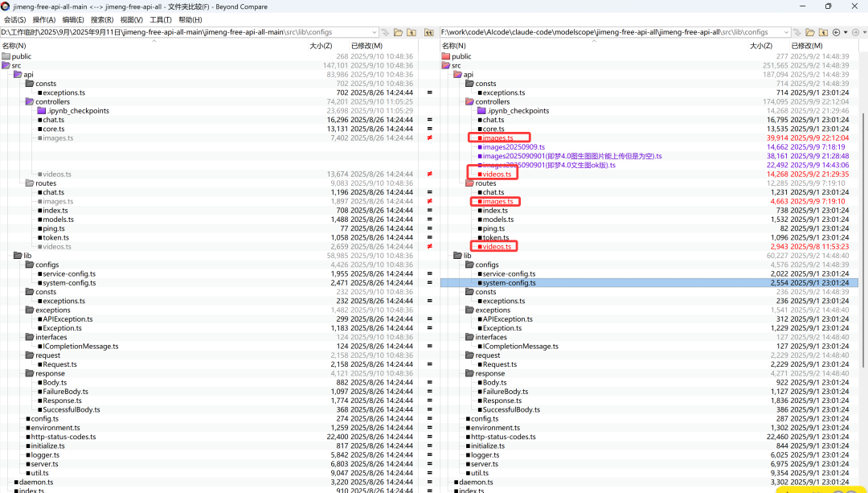This screenshot has height=493, width=868.
Task: Sort left pane by 已修改(M) column
Action: coord(366,45)
